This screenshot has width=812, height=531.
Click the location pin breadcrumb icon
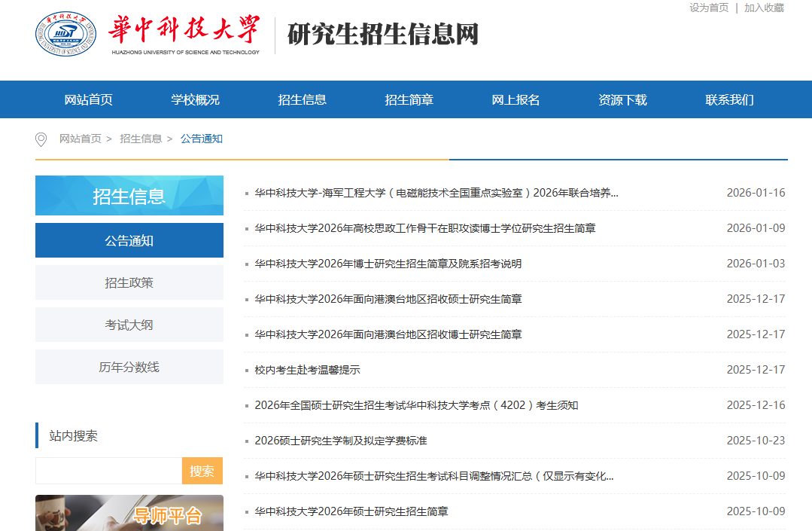tap(41, 139)
